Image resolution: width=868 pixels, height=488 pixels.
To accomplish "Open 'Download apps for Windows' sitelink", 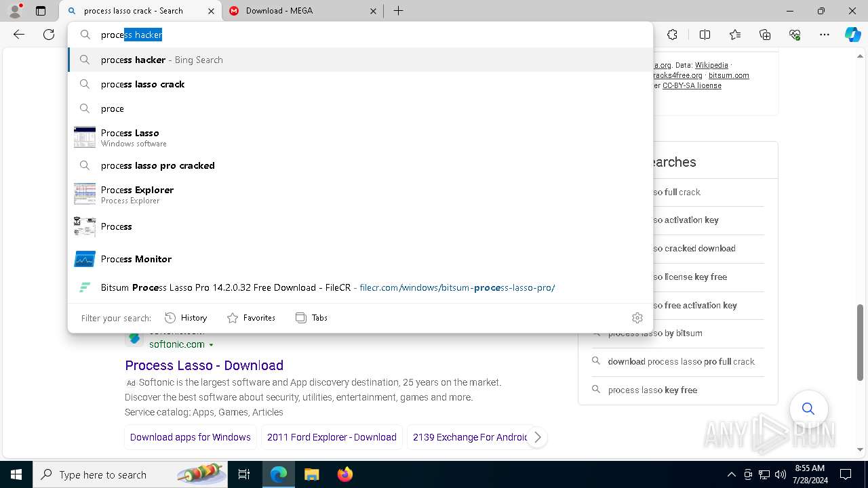I will point(191,437).
